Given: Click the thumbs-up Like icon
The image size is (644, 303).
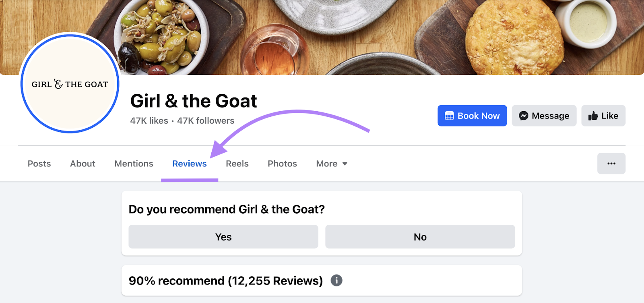Looking at the screenshot, I should (x=593, y=116).
